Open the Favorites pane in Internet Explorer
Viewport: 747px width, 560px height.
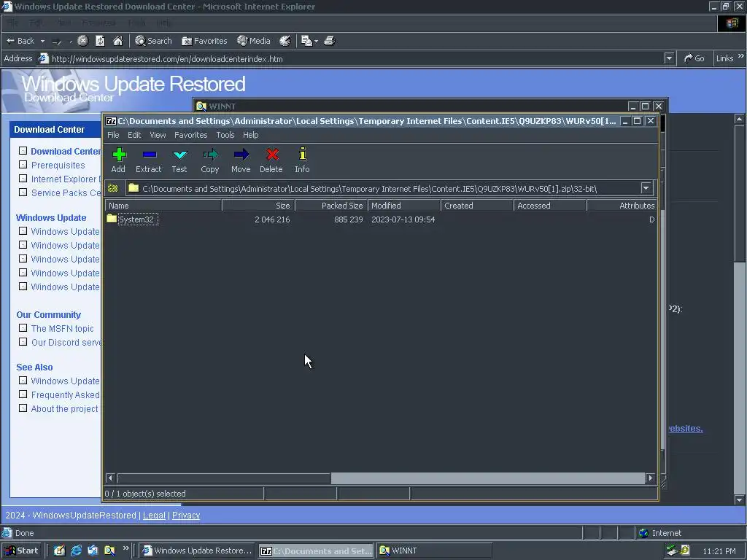pyautogui.click(x=204, y=41)
